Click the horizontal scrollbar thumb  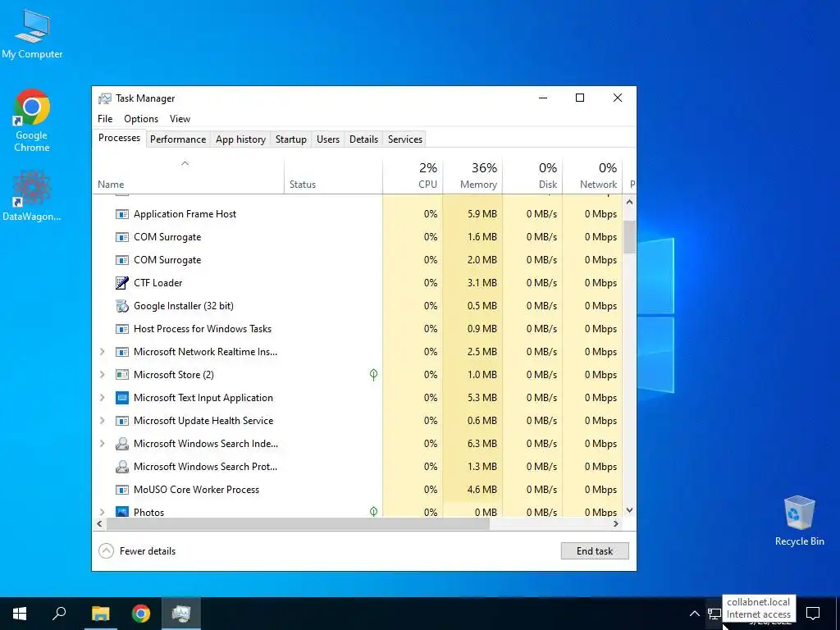point(298,524)
